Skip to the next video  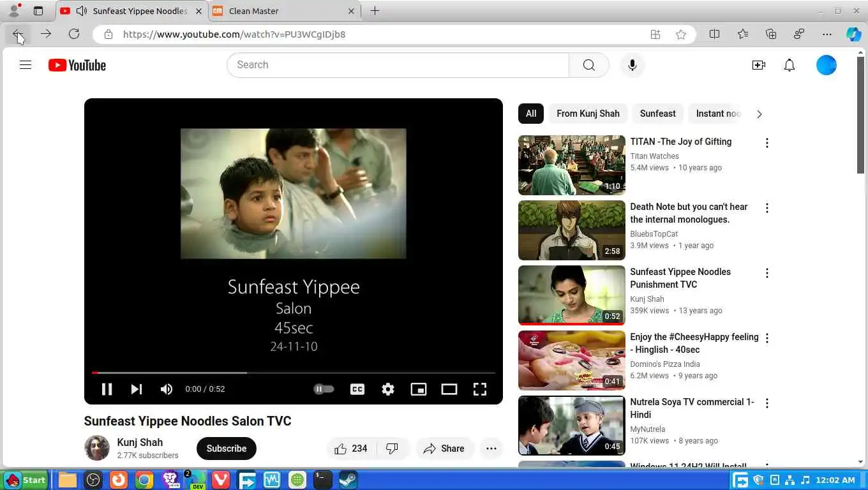(137, 389)
